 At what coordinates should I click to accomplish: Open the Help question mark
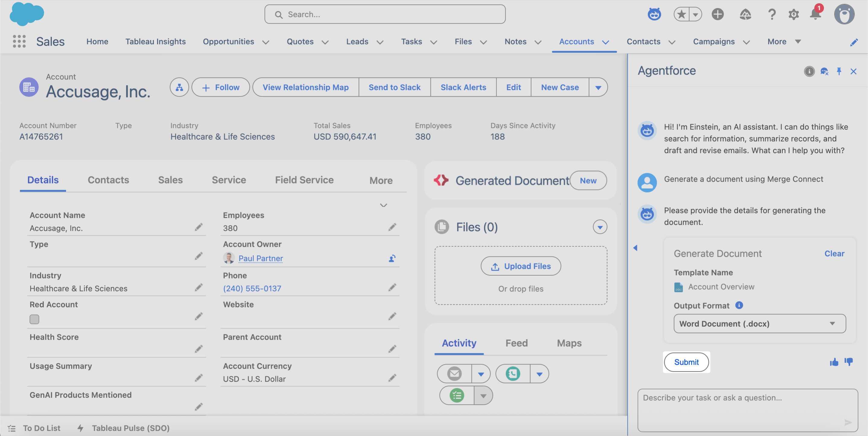[x=772, y=14]
